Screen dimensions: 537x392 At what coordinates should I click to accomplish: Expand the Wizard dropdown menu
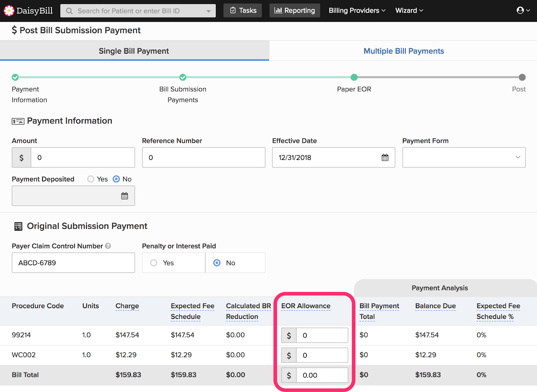click(x=409, y=11)
